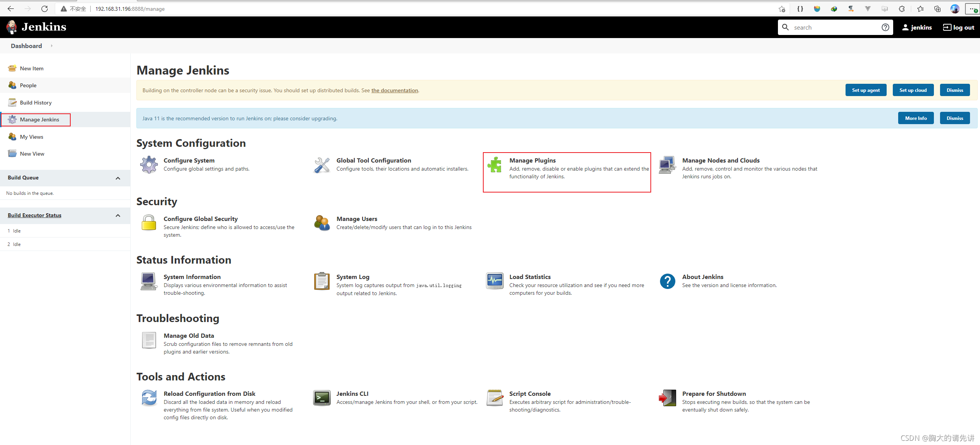Open the documentation link

click(x=395, y=90)
